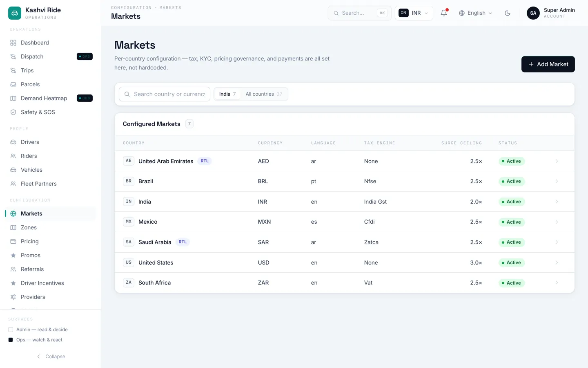Expand the Brazil row chevron
Image resolution: width=588 pixels, height=368 pixels.
click(557, 181)
